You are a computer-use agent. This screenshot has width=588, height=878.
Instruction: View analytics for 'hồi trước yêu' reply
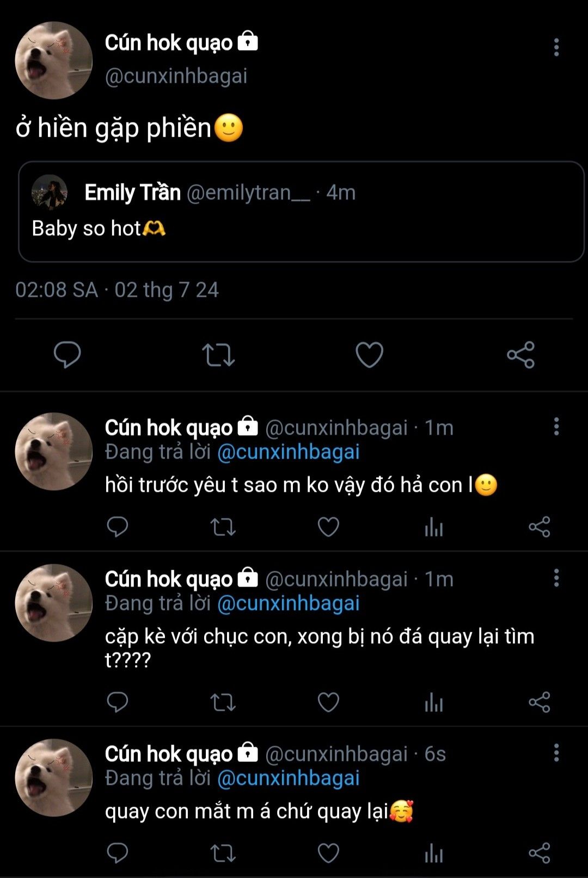pos(434,527)
